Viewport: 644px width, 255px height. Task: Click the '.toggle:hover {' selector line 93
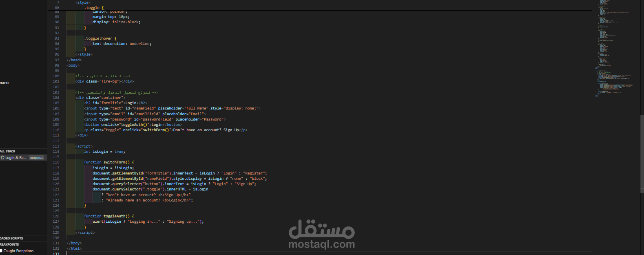coord(100,38)
